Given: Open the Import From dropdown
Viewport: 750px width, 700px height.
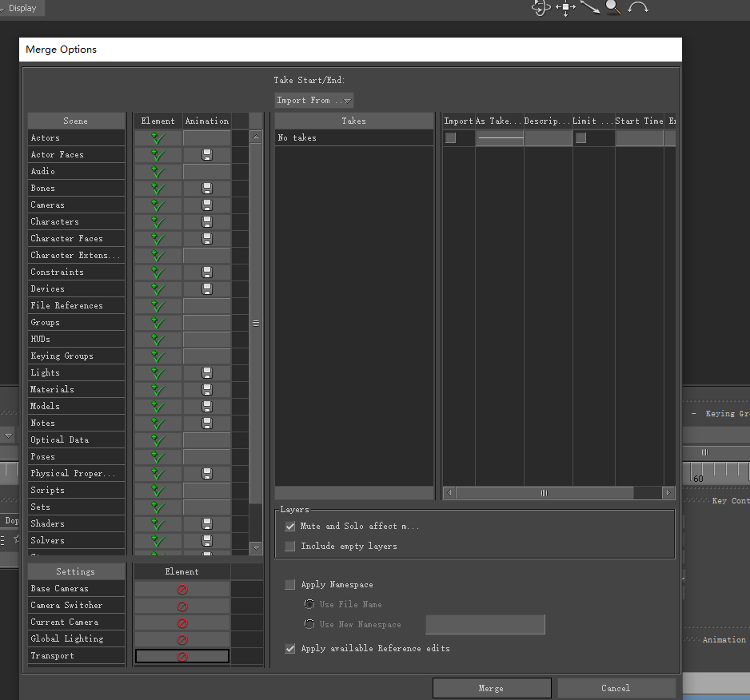Looking at the screenshot, I should [313, 101].
